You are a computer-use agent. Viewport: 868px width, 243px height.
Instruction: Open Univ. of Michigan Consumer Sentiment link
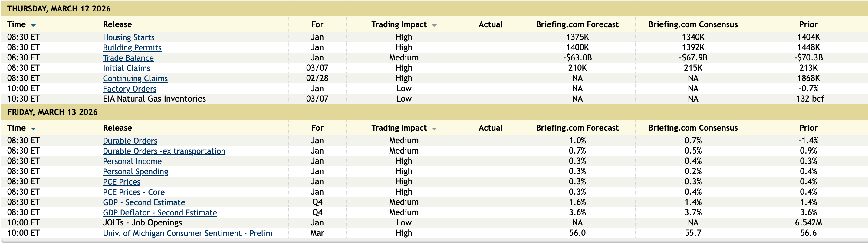[x=187, y=233]
